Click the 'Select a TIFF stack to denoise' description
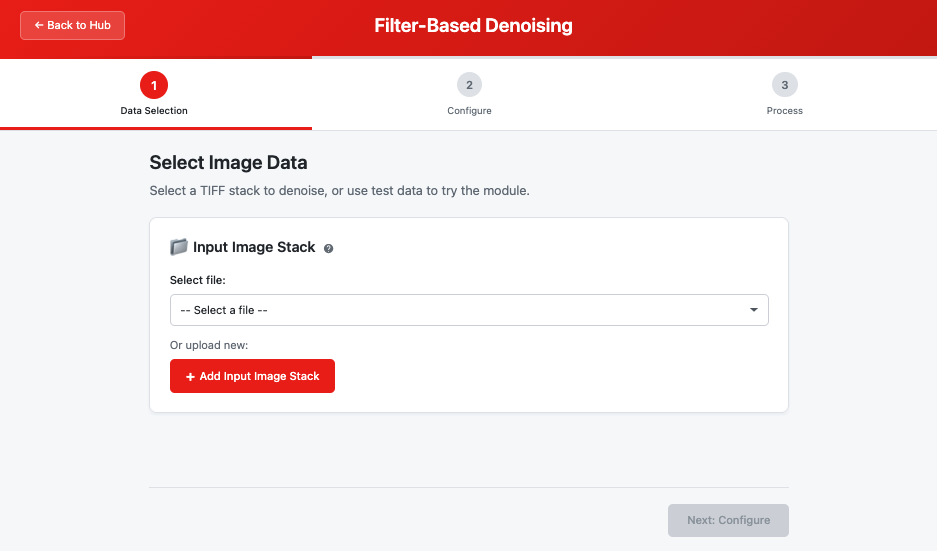The image size is (937, 551). (339, 191)
